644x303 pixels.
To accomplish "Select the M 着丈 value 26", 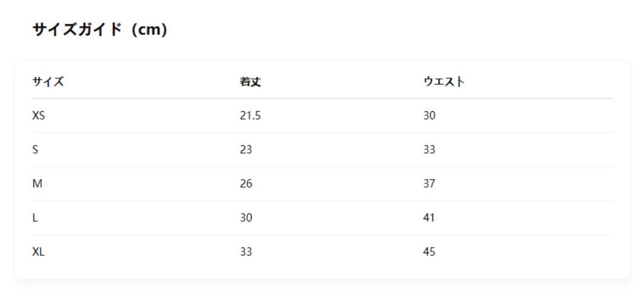I will point(246,183).
